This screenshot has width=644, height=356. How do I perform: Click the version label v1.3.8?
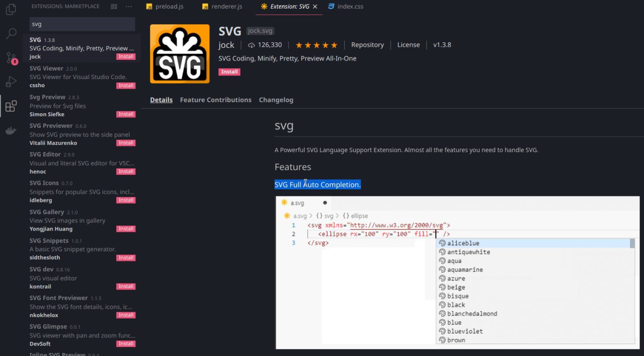442,45
